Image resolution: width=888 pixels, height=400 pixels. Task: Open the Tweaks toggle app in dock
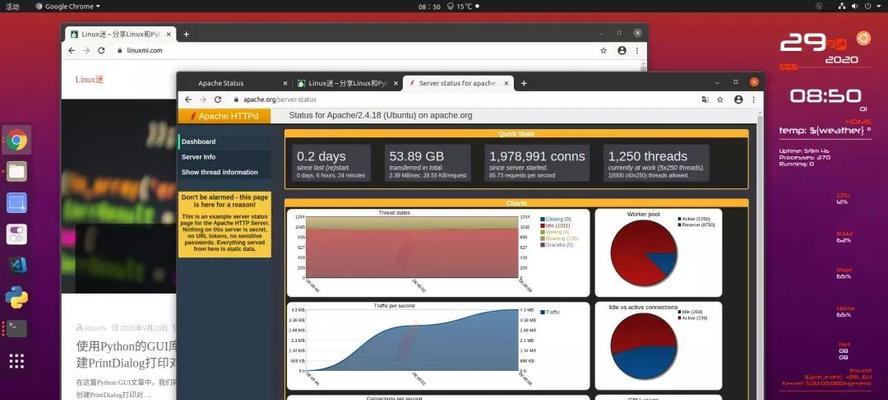tap(16, 234)
